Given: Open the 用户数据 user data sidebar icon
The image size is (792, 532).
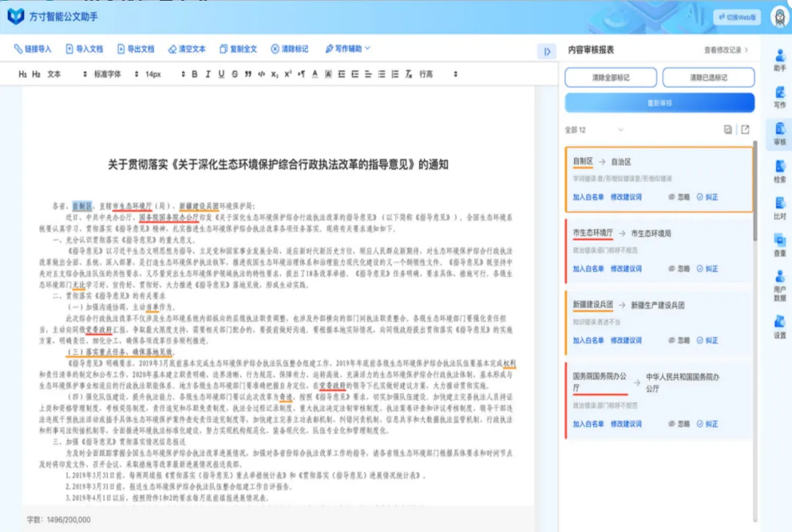Looking at the screenshot, I should (780, 286).
